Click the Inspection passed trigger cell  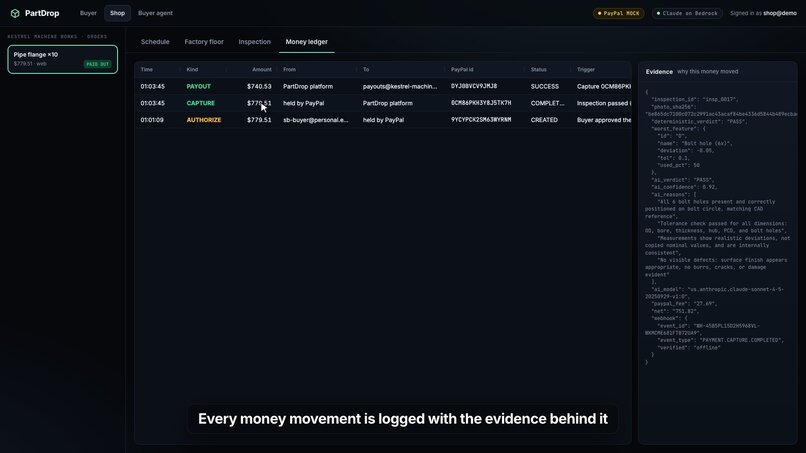tap(604, 103)
